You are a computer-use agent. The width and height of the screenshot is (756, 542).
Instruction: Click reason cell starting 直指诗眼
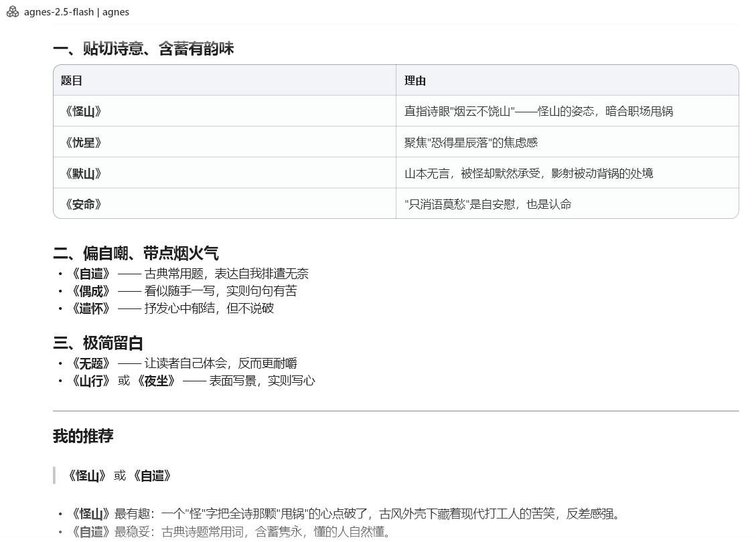(567, 111)
